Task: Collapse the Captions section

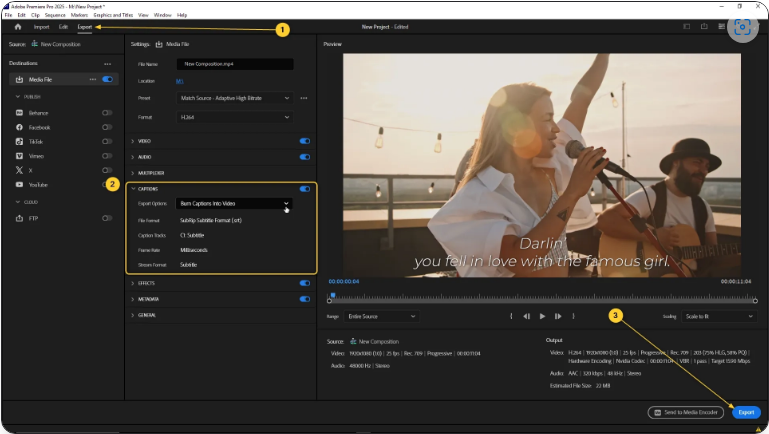Action: pos(133,189)
